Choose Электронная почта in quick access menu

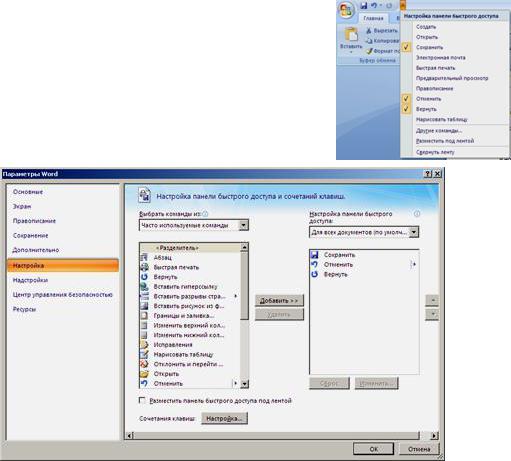point(440,58)
